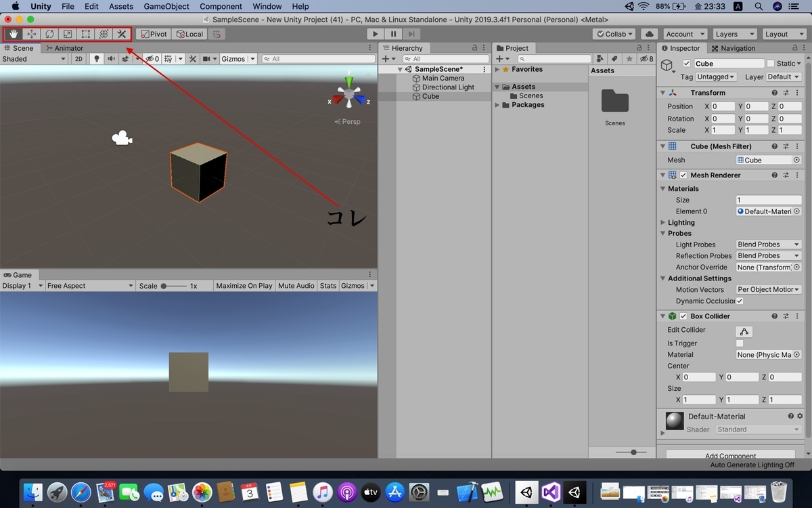The width and height of the screenshot is (812, 508).
Task: Select the Move tool
Action: (32, 34)
